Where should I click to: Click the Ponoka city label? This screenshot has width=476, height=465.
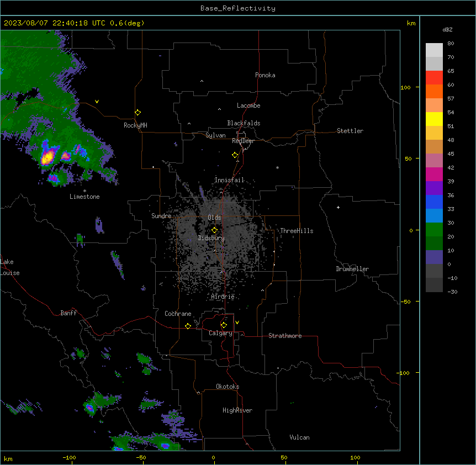(265, 75)
